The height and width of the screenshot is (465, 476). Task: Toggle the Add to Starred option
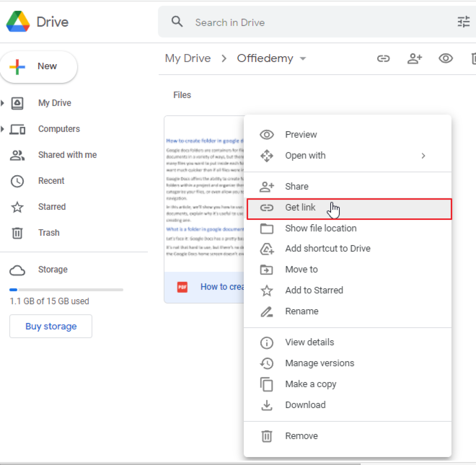(x=314, y=290)
